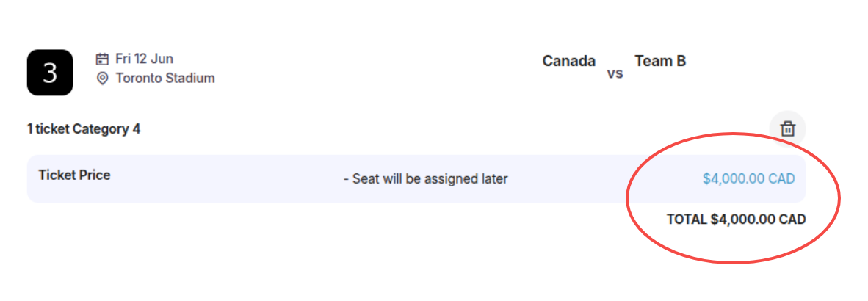Click the calendar icon beside the date
Viewport: 868px width, 301px height.
[103, 59]
